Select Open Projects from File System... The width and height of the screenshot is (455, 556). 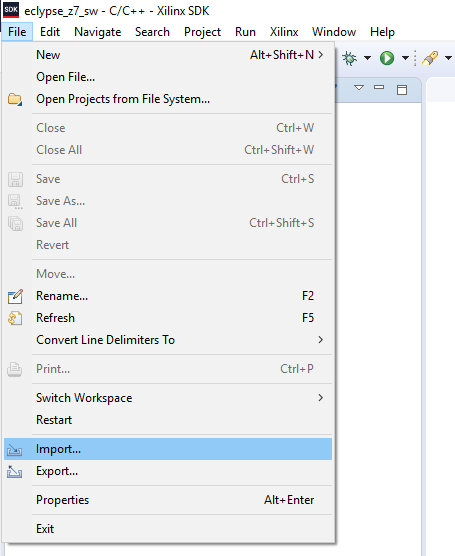point(168,99)
